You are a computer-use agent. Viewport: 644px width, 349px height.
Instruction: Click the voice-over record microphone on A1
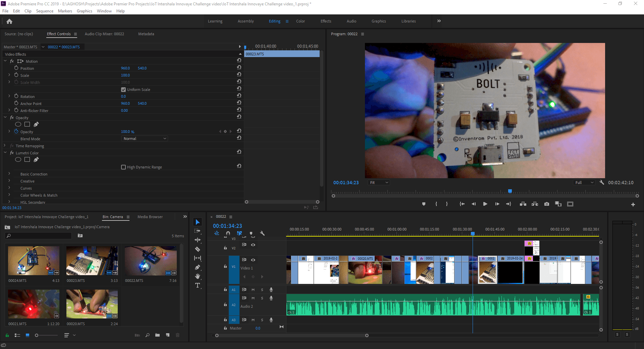click(271, 290)
